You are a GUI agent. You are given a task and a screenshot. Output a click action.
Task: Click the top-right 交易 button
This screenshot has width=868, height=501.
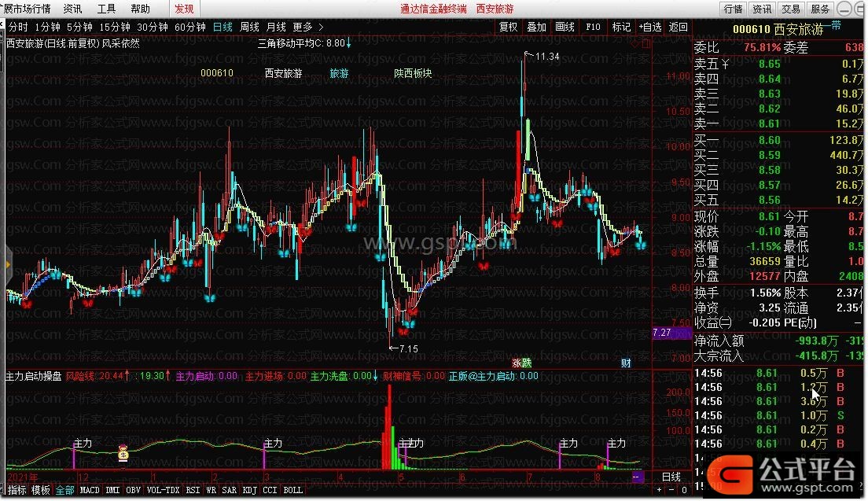[x=790, y=9]
